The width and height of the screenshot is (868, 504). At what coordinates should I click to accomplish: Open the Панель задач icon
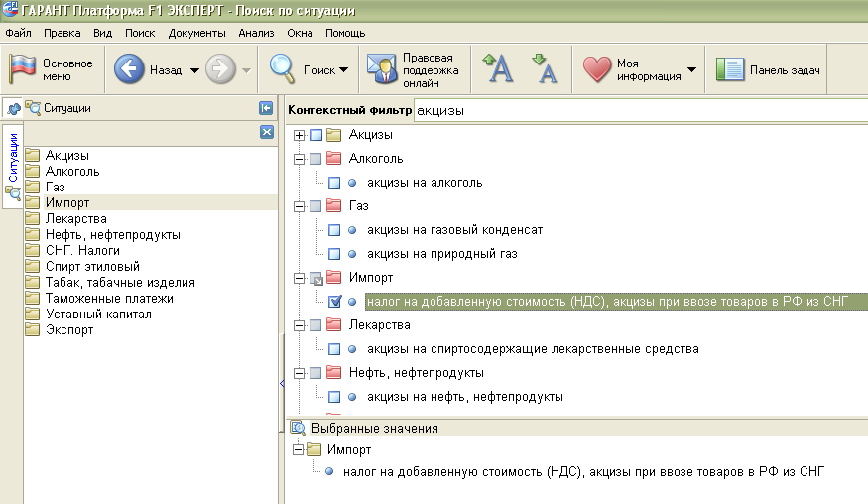click(729, 69)
